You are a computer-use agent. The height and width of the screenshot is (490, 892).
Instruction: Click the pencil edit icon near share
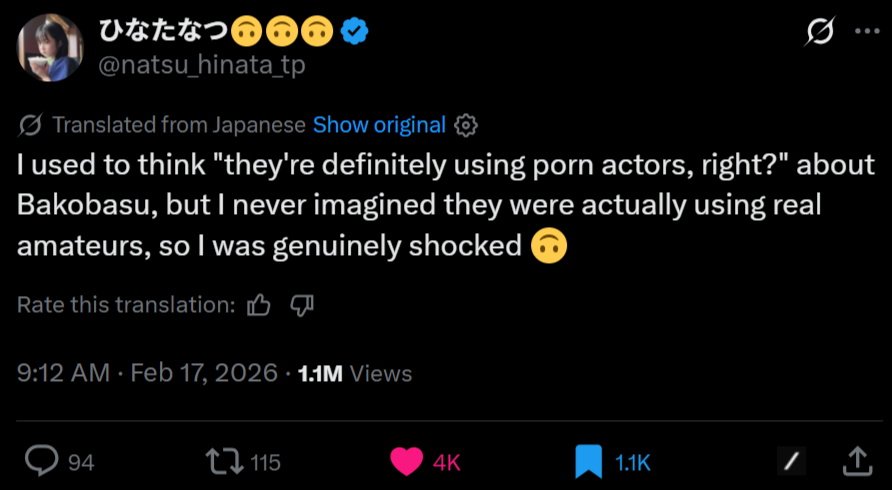[x=791, y=461]
